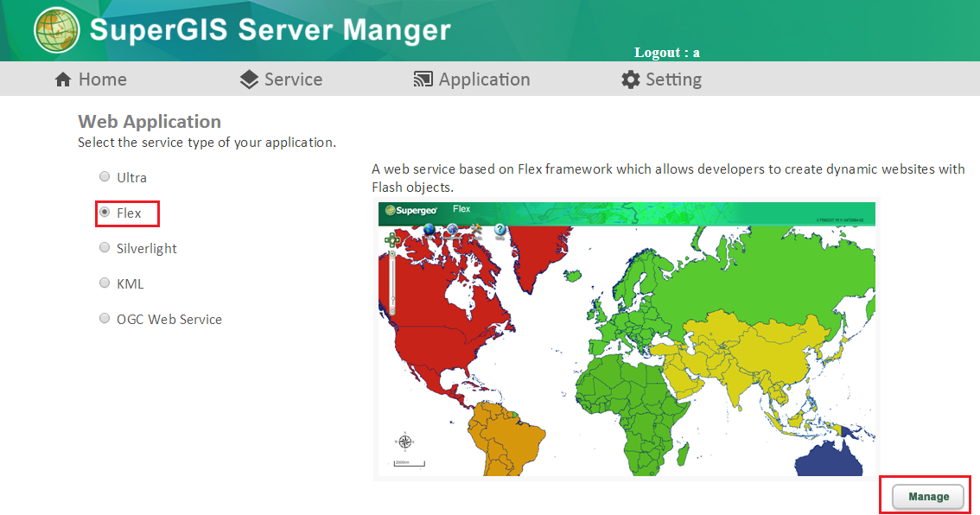Screen dimensions: 980x515
Task: Open Setting via the gear icon
Action: coord(630,79)
